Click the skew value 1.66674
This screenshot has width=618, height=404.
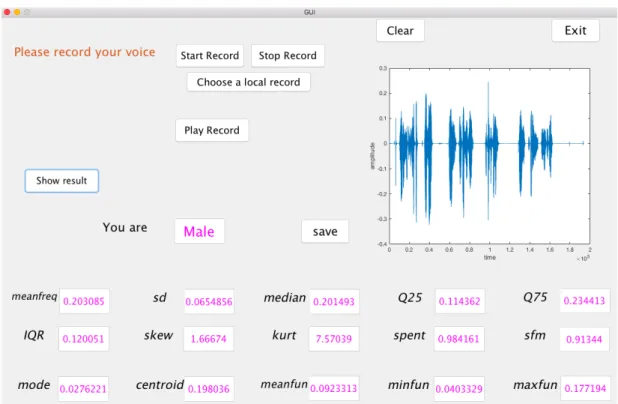click(208, 339)
